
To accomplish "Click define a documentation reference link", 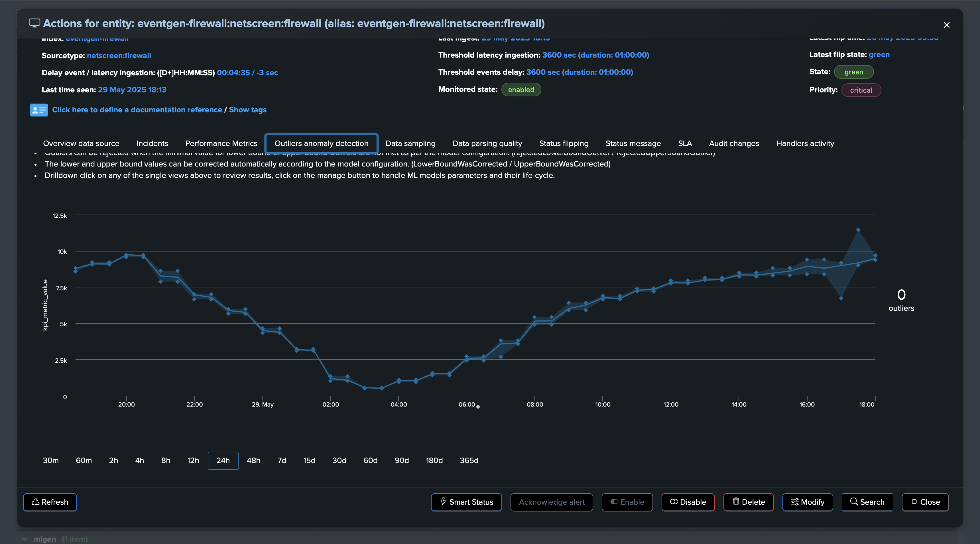I will pyautogui.click(x=137, y=110).
